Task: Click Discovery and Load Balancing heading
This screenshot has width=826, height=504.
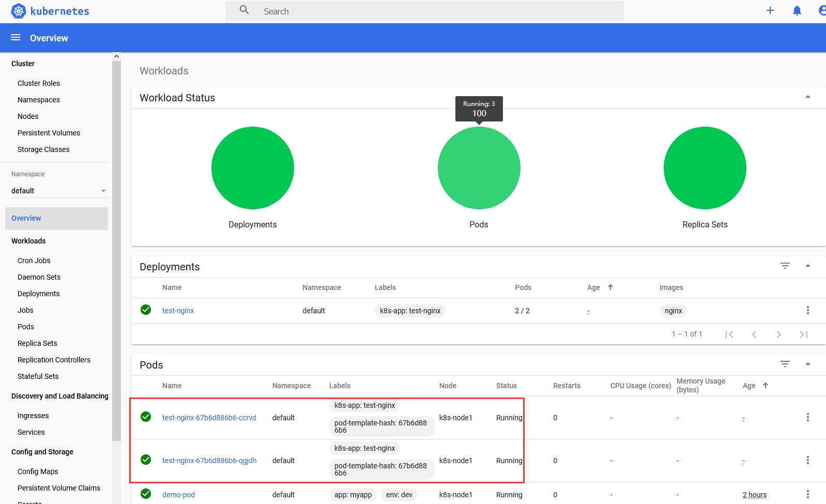Action: pyautogui.click(x=60, y=396)
